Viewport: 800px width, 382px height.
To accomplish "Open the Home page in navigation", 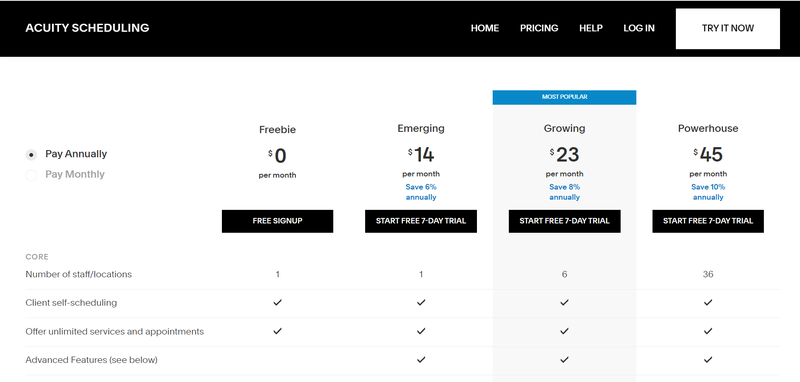I will [x=485, y=28].
